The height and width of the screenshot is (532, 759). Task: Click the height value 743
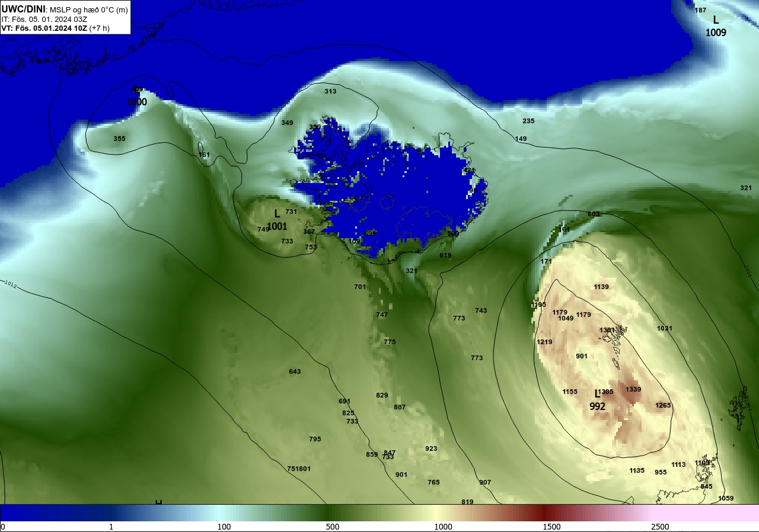(481, 310)
